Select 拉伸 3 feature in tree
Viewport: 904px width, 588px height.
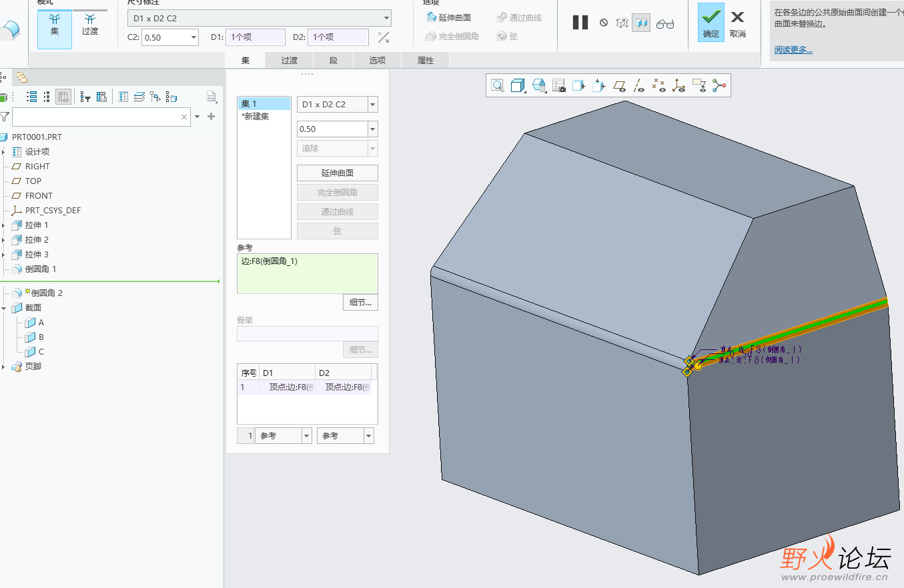(x=37, y=255)
